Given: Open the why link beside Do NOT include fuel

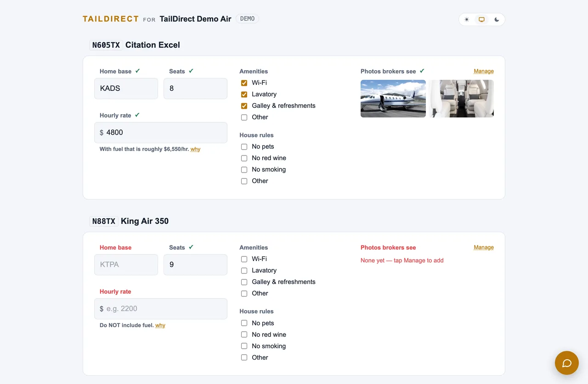Looking at the screenshot, I should click(x=160, y=325).
